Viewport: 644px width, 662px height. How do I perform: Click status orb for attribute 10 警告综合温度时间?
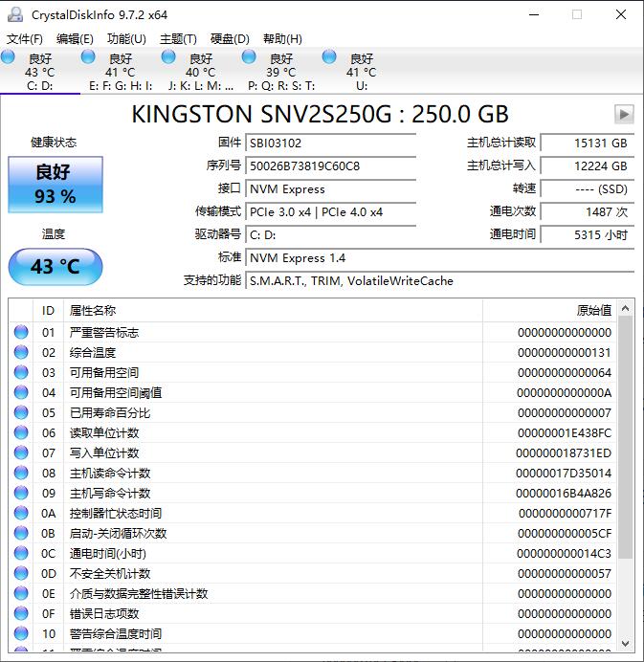coord(21,633)
